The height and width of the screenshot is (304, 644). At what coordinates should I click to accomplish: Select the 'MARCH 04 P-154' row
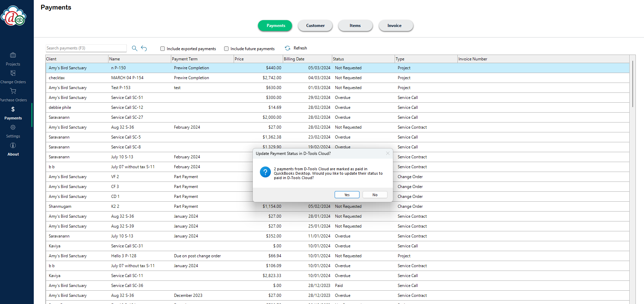337,78
